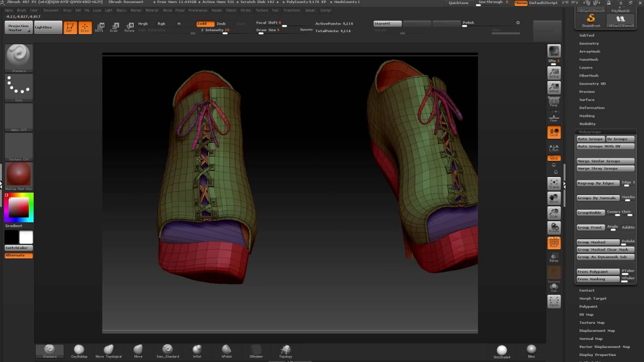Open the Standard brush thumbnail in left shelf

coord(19,58)
